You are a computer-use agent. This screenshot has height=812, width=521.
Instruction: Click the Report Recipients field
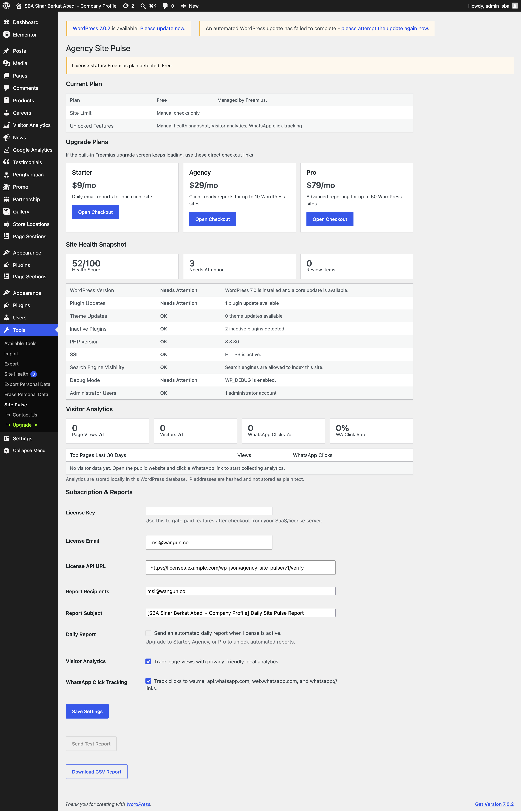click(x=241, y=592)
